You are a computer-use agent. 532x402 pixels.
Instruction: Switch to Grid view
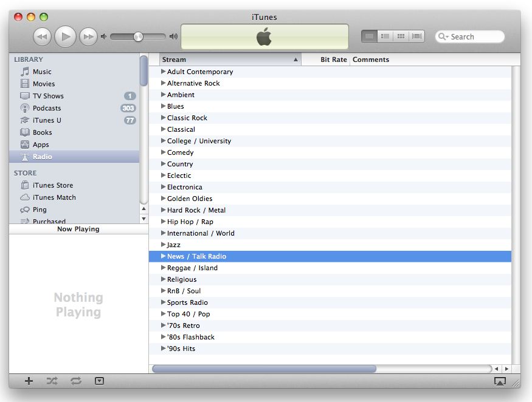[x=401, y=36]
